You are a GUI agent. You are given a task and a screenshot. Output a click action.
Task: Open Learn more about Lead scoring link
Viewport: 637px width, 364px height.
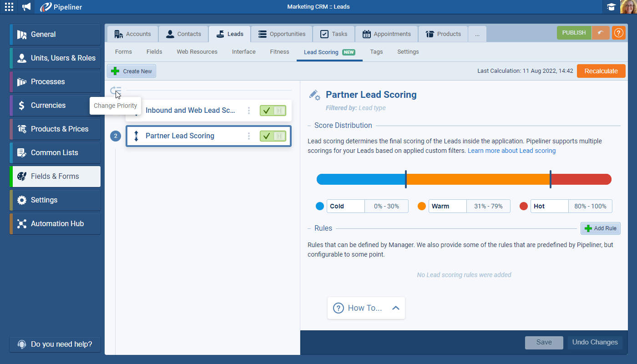coord(511,151)
